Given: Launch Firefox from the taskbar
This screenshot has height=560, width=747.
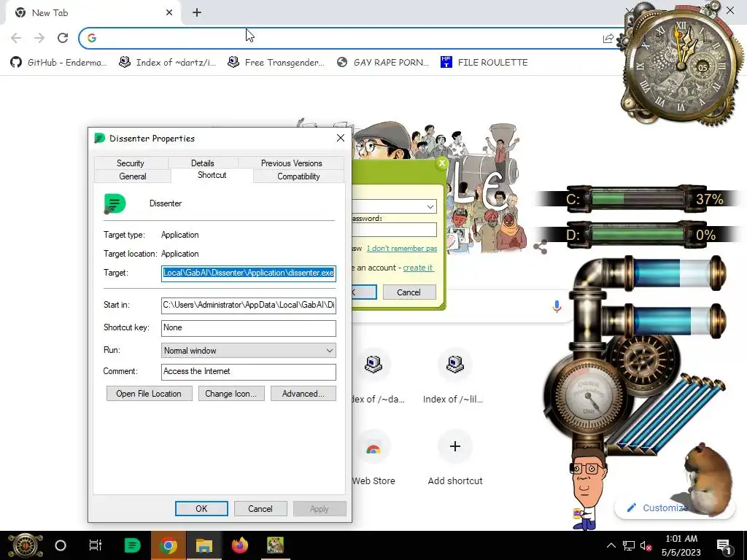Looking at the screenshot, I should coord(239,545).
